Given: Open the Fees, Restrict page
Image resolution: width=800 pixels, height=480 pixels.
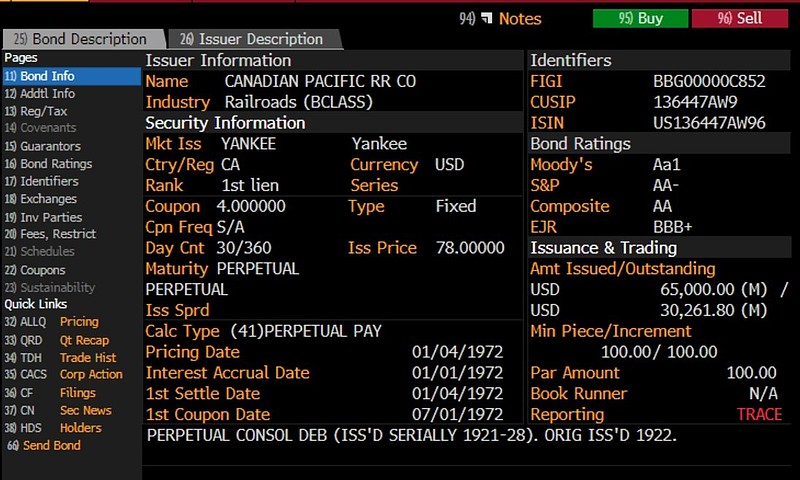Looking at the screenshot, I should click(x=50, y=234).
